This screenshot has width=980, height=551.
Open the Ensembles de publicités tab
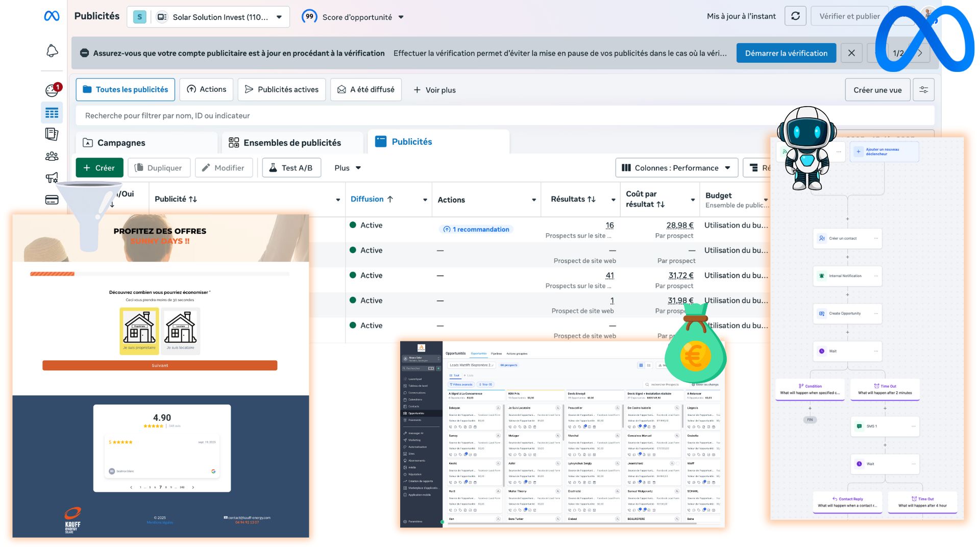point(292,143)
